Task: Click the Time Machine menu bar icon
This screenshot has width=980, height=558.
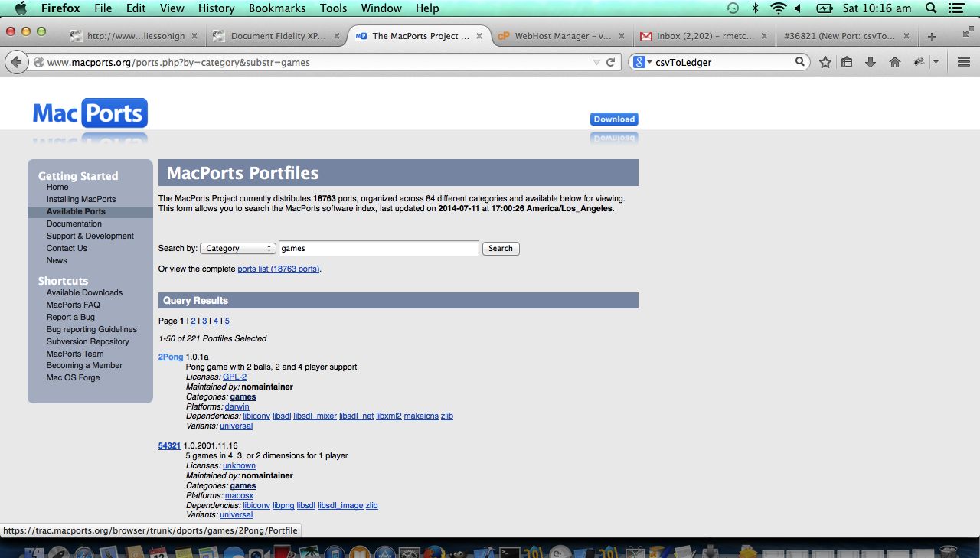Action: [733, 8]
